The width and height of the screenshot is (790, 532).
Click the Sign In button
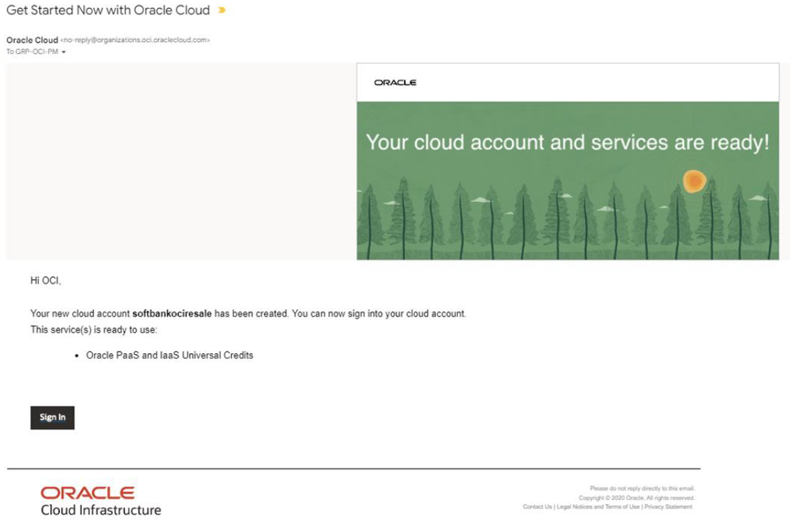(52, 417)
